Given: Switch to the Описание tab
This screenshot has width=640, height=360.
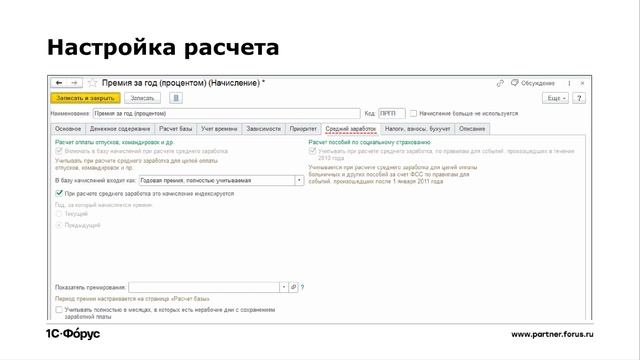Looking at the screenshot, I should point(472,129).
